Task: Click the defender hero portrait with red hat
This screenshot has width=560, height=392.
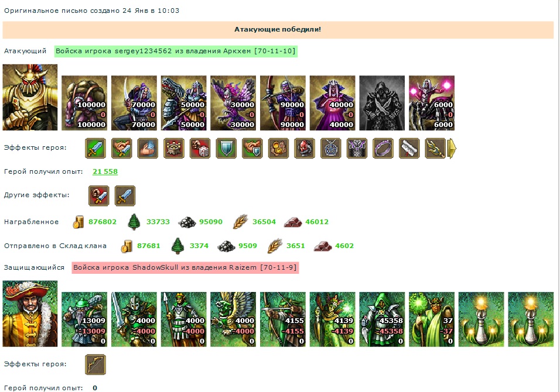Action: (x=30, y=314)
